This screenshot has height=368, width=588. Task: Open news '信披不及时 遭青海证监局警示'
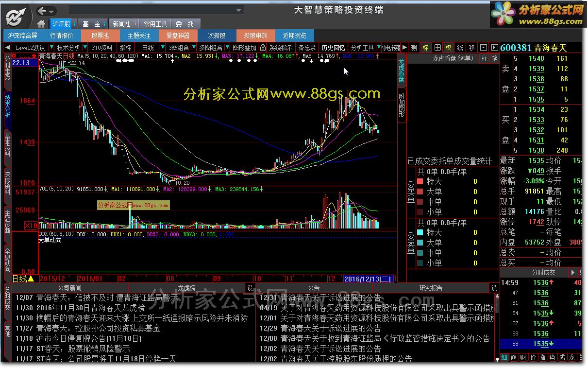[x=107, y=298]
